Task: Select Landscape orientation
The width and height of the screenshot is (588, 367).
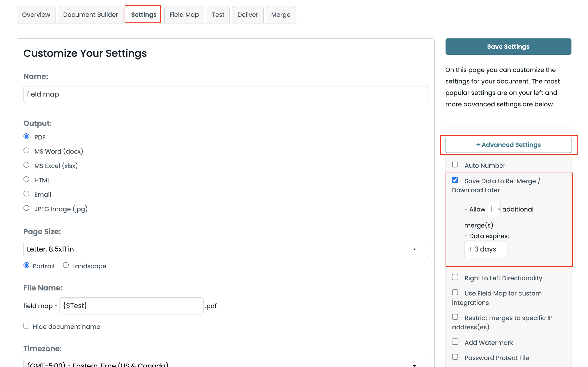Action: 66,265
